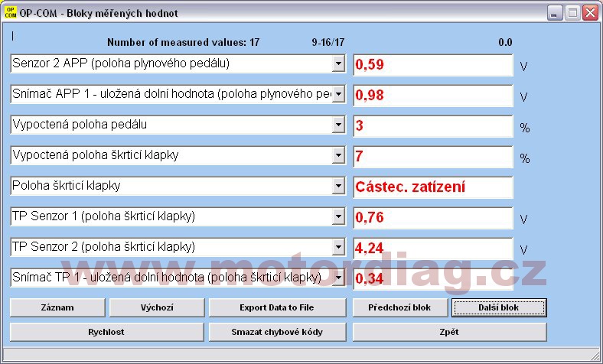The height and width of the screenshot is (364, 603).
Task: Advance with the Další blok button
Action: [x=499, y=307]
